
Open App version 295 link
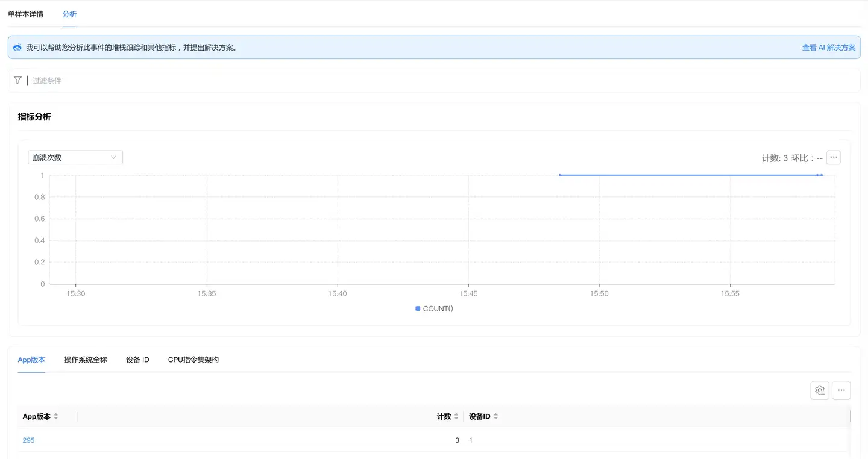(x=28, y=440)
